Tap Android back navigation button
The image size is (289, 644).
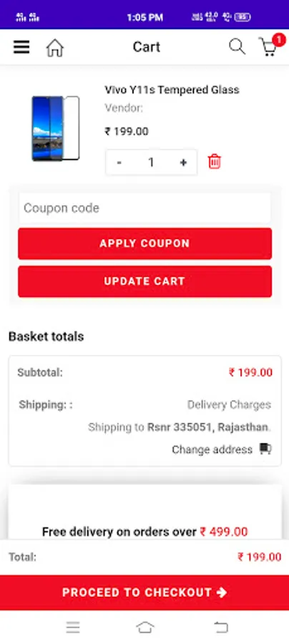tap(221, 627)
